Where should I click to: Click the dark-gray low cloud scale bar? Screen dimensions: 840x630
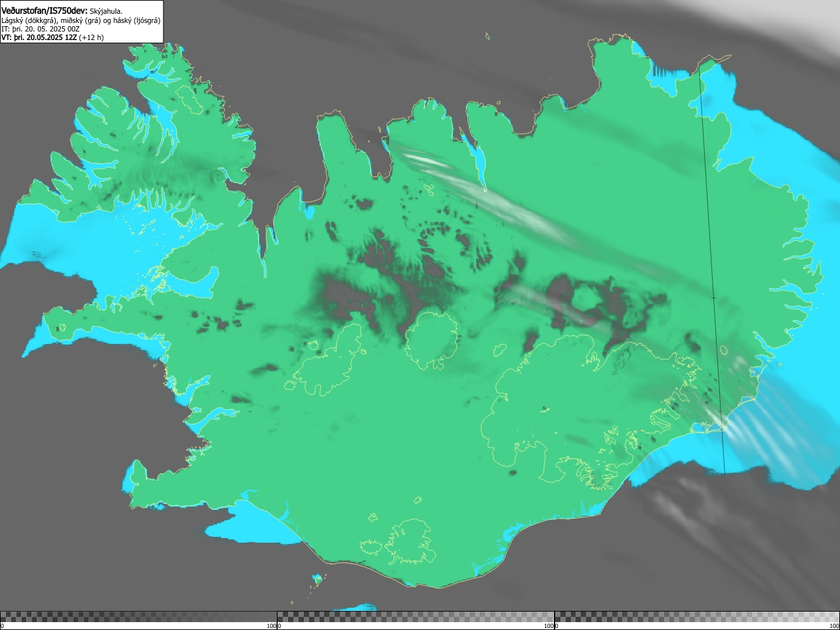point(138,617)
